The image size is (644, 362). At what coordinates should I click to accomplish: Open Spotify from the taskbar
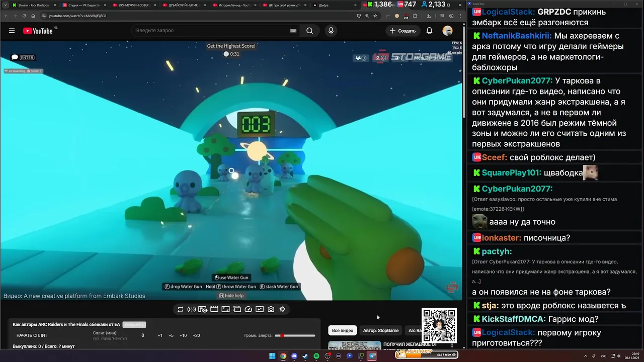[316, 356]
